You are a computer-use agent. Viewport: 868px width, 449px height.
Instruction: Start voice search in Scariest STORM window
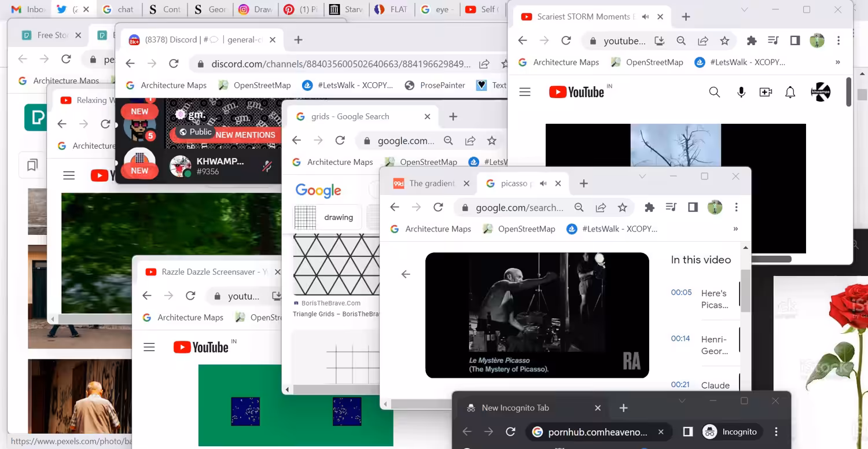click(x=741, y=92)
